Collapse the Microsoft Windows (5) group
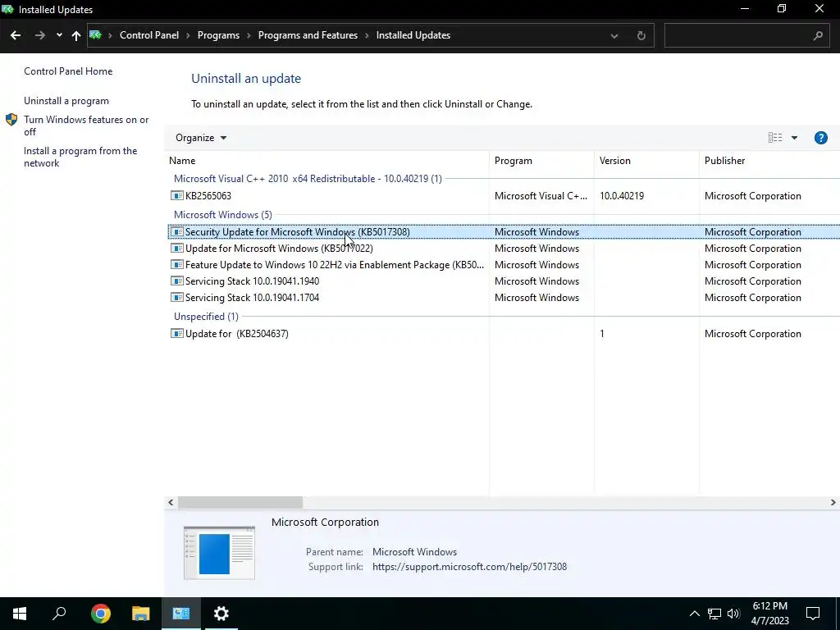Viewport: 840px width, 630px height. tap(223, 215)
